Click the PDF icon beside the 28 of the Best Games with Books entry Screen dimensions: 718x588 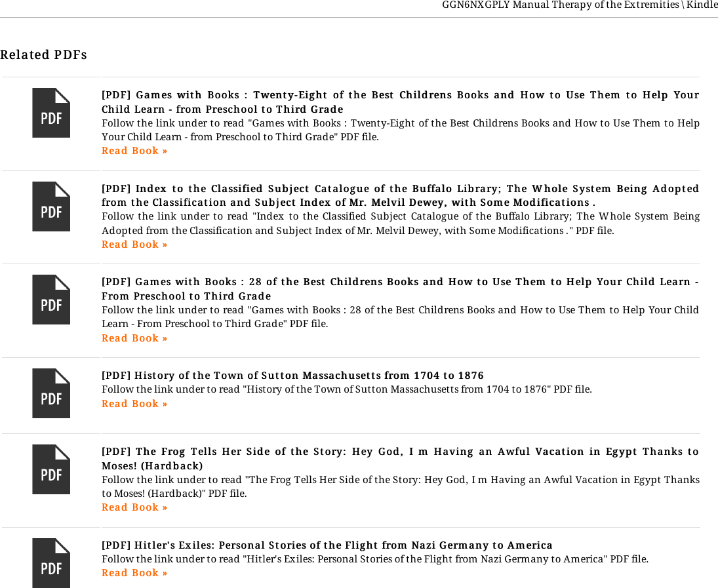pyautogui.click(x=51, y=300)
